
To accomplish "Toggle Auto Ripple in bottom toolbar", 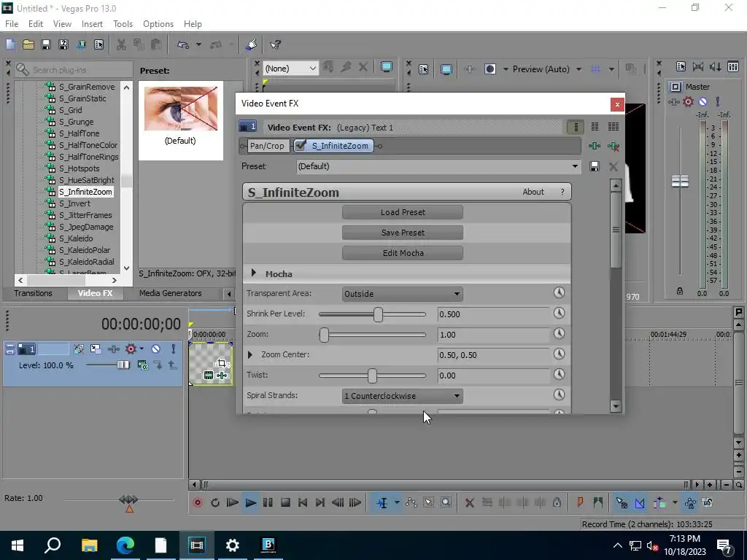I will [659, 502].
